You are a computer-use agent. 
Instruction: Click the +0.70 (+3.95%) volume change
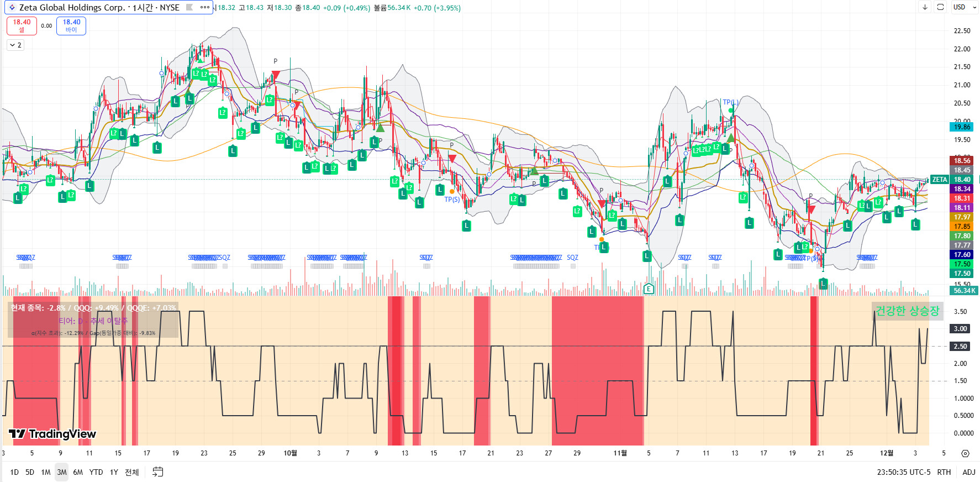click(437, 8)
